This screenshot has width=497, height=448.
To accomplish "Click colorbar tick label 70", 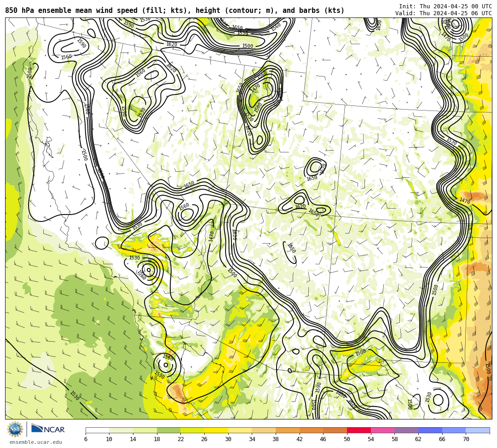I will pos(466,439).
